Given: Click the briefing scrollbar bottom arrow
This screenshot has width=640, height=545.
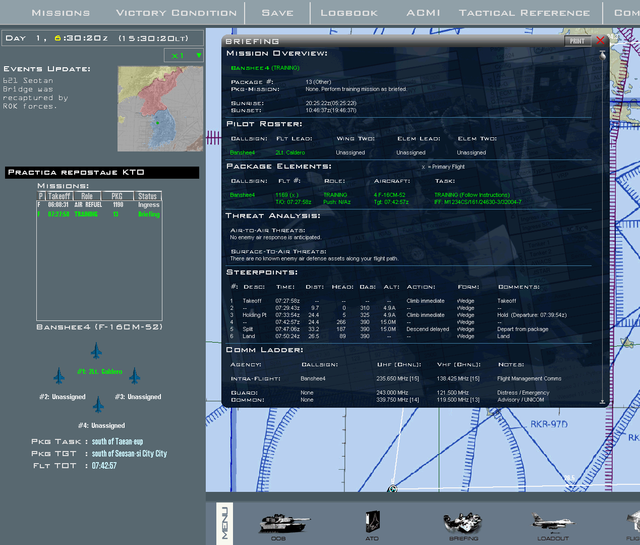Looking at the screenshot, I should pos(602,402).
